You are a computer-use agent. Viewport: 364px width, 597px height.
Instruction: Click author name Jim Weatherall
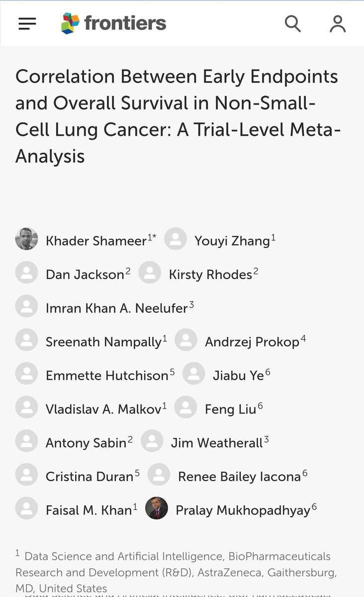217,443
